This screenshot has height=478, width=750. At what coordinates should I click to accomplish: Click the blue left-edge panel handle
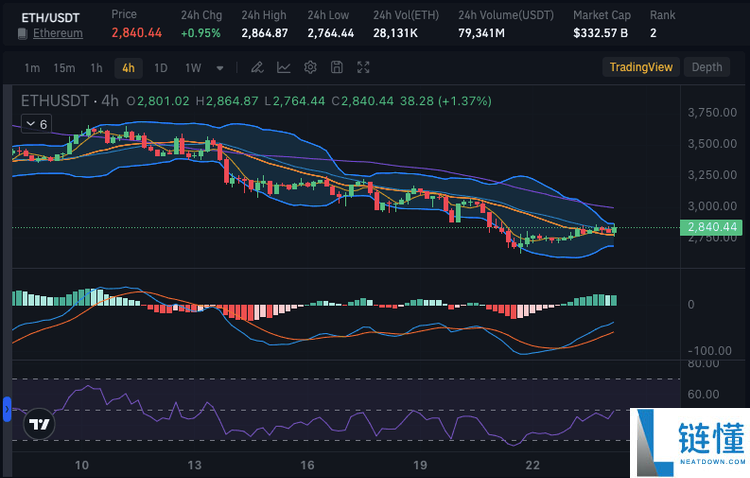[5, 408]
